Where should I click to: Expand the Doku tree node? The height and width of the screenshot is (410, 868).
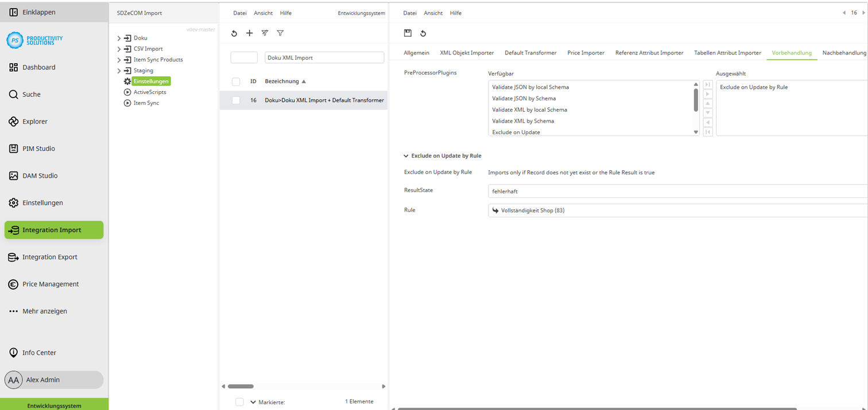[119, 38]
